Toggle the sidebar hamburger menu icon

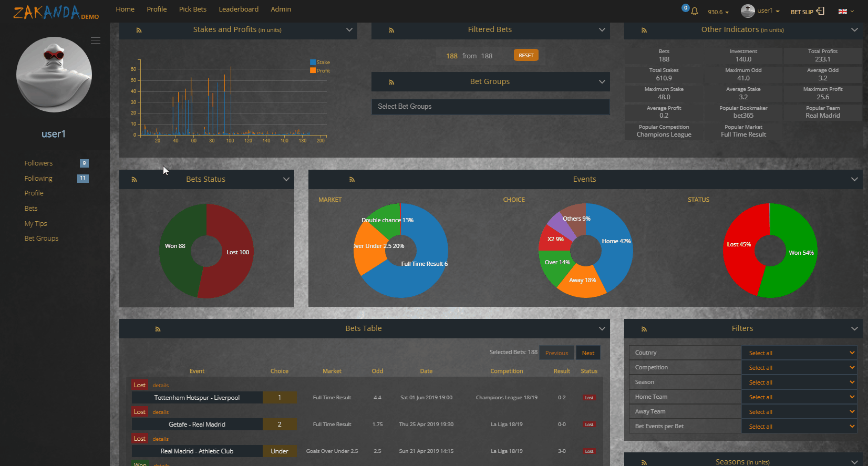coord(96,40)
